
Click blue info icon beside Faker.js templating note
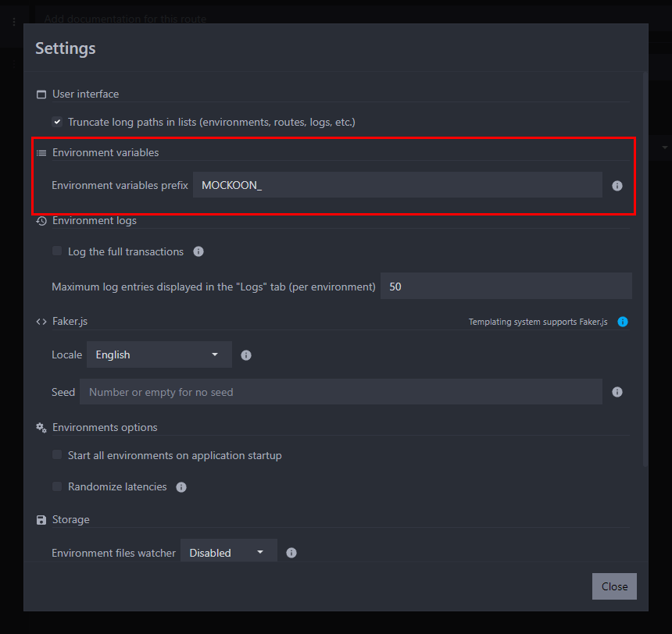(623, 322)
